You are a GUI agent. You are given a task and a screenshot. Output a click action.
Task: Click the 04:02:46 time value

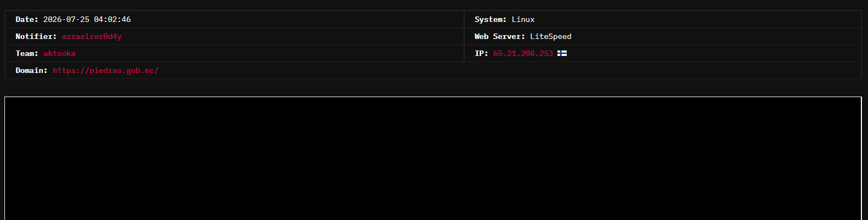click(x=112, y=19)
